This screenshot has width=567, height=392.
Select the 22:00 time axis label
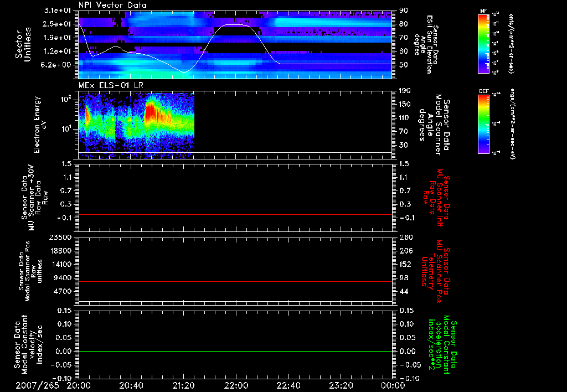(236, 385)
